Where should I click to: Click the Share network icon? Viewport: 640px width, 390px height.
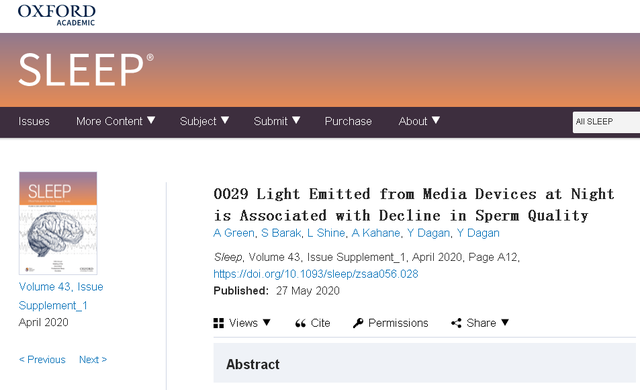point(456,323)
